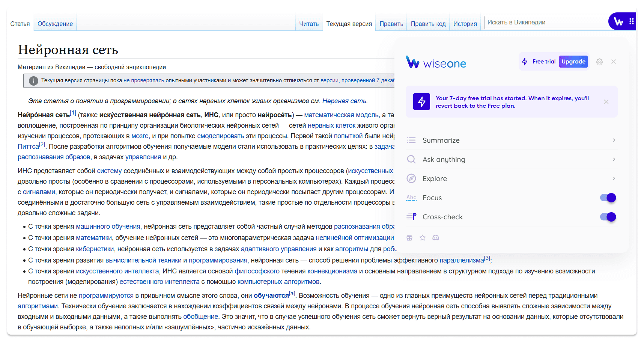
Task: Follow the нелинейной оптимизации link
Action: coord(355,238)
